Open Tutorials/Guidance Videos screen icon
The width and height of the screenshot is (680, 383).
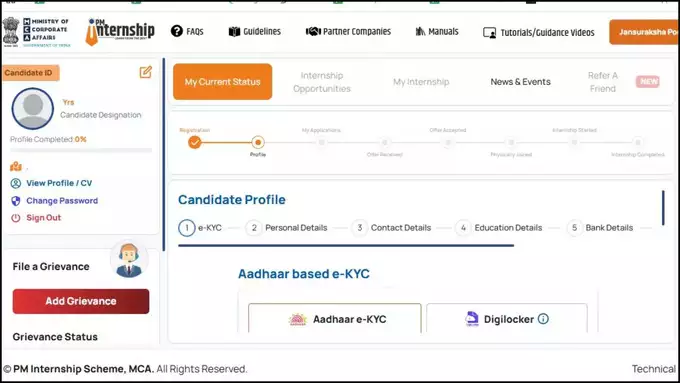(490, 33)
